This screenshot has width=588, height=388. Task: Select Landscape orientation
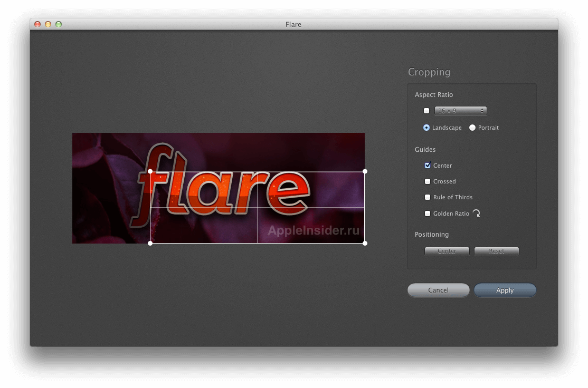pyautogui.click(x=426, y=128)
